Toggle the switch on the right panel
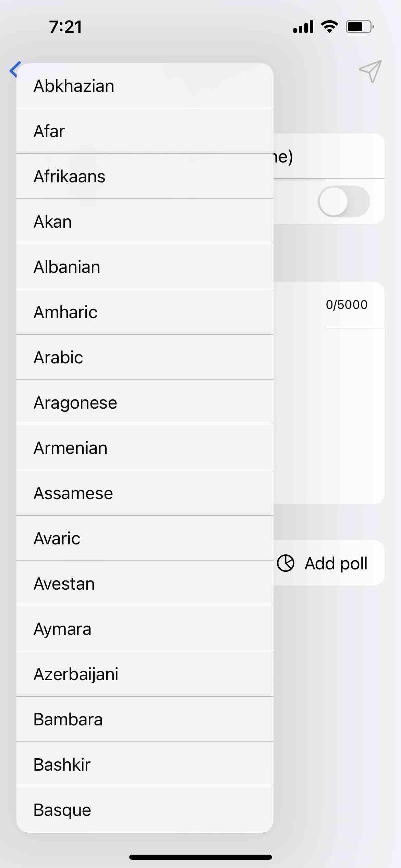 [344, 202]
